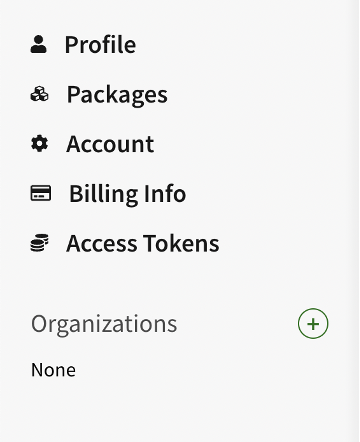The image size is (360, 442).
Task: Click the Billing Info text label
Action: 128,194
